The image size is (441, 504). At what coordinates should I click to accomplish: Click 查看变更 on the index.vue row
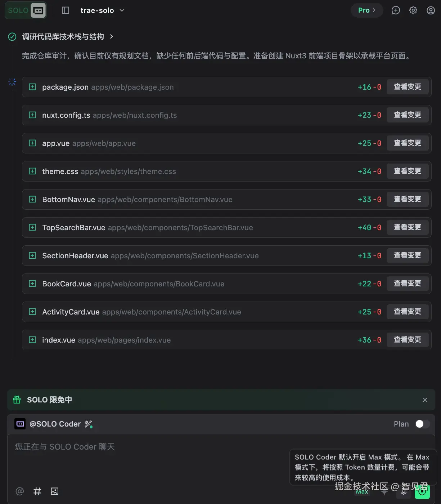408,340
